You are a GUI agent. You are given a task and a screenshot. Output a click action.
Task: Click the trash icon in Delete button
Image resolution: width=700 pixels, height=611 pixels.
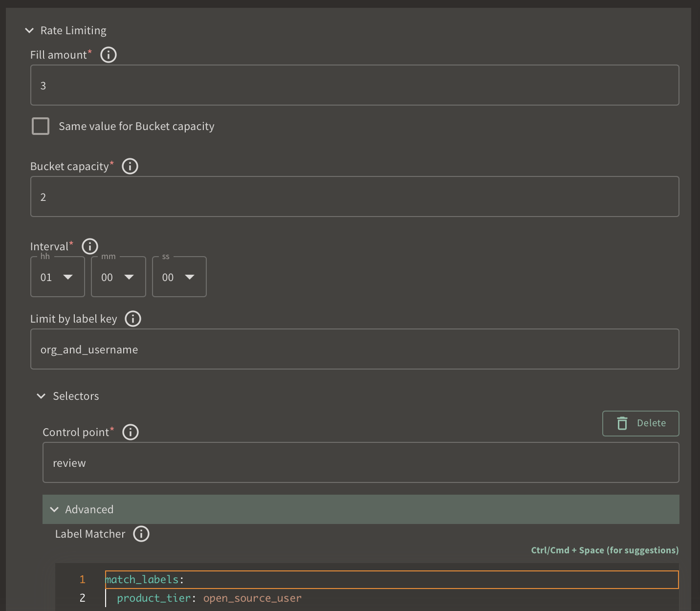click(622, 423)
